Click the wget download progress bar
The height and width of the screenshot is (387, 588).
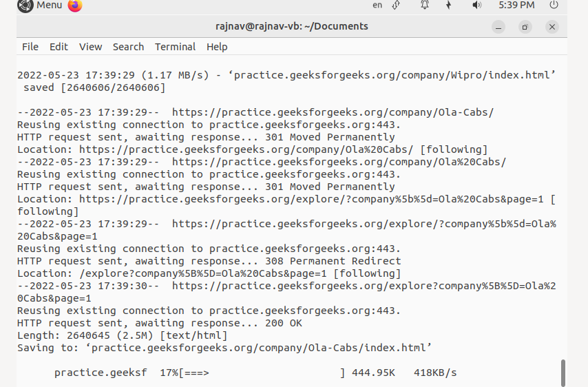[262, 373]
